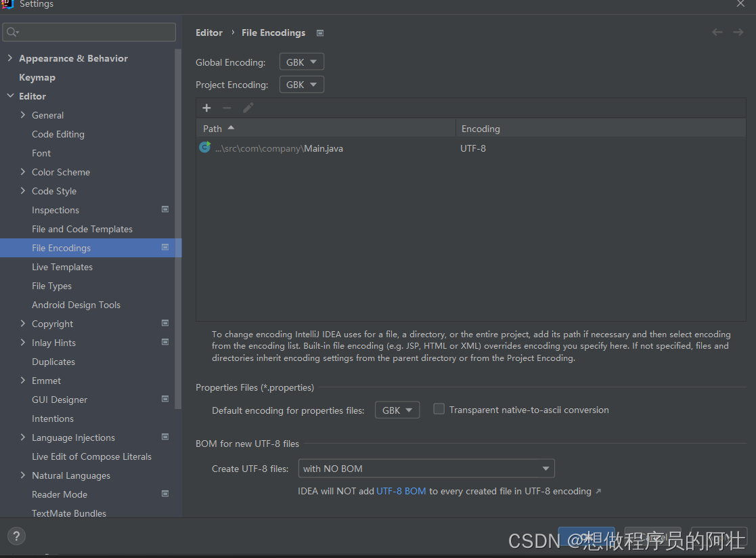756x558 pixels.
Task: Enable Transparent native-to-ascii conversion
Action: tap(439, 410)
